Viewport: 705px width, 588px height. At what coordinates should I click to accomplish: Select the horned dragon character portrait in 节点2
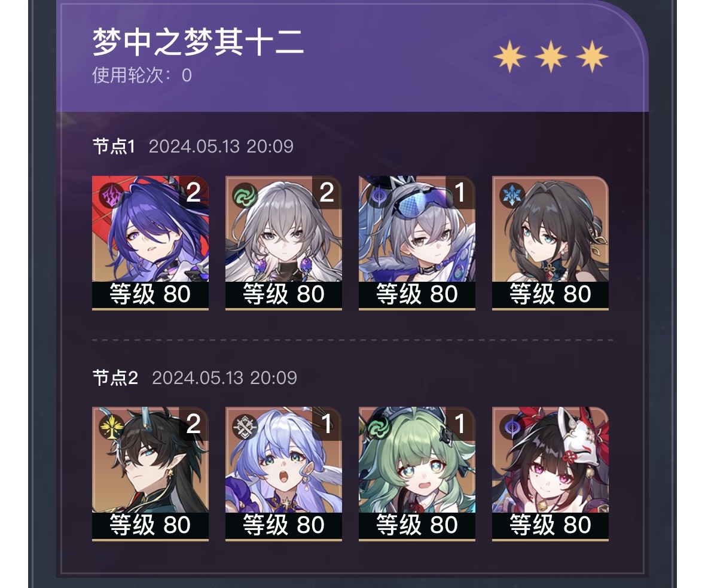coord(150,474)
